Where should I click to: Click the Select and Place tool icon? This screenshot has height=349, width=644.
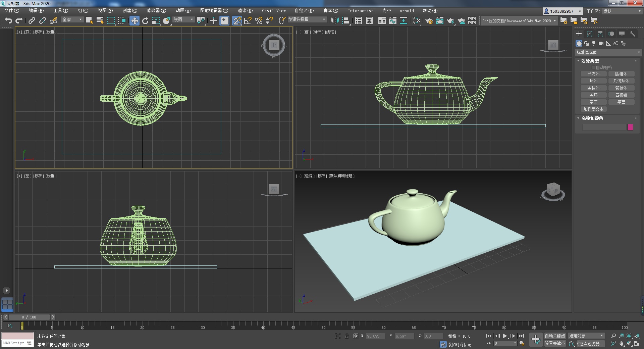tap(167, 21)
